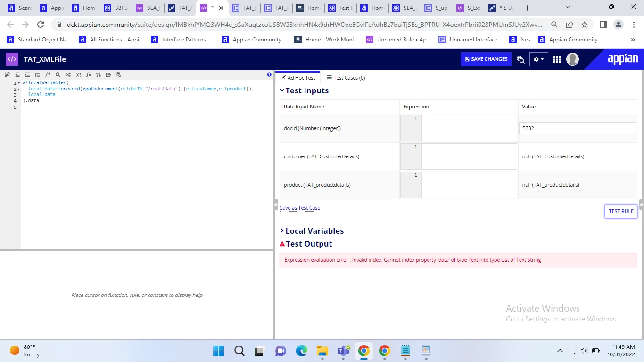Click the format expression magic wand icon

point(7,74)
